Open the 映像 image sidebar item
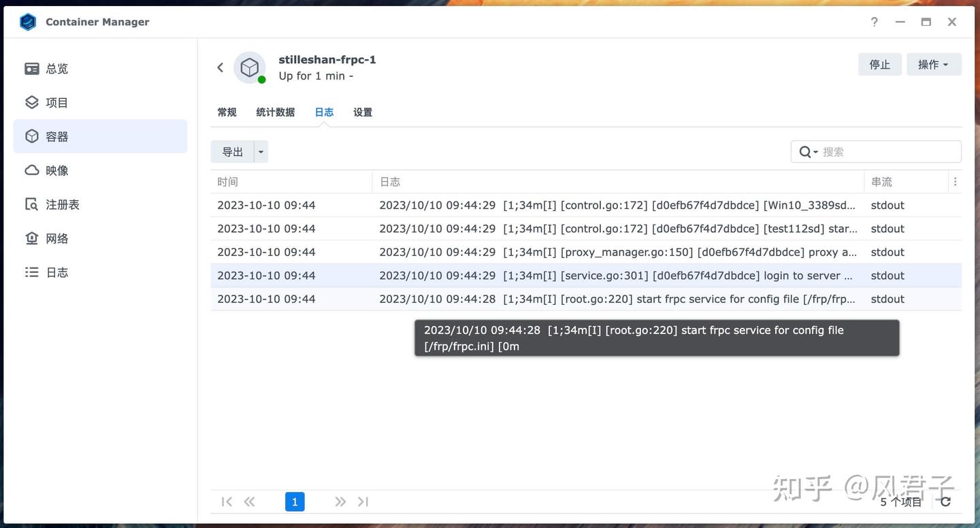 click(100, 171)
